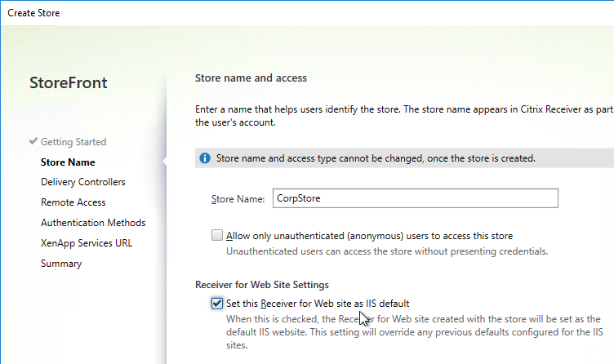Uncheck Set this Receiver as IIS default
The width and height of the screenshot is (614, 364).
click(217, 304)
